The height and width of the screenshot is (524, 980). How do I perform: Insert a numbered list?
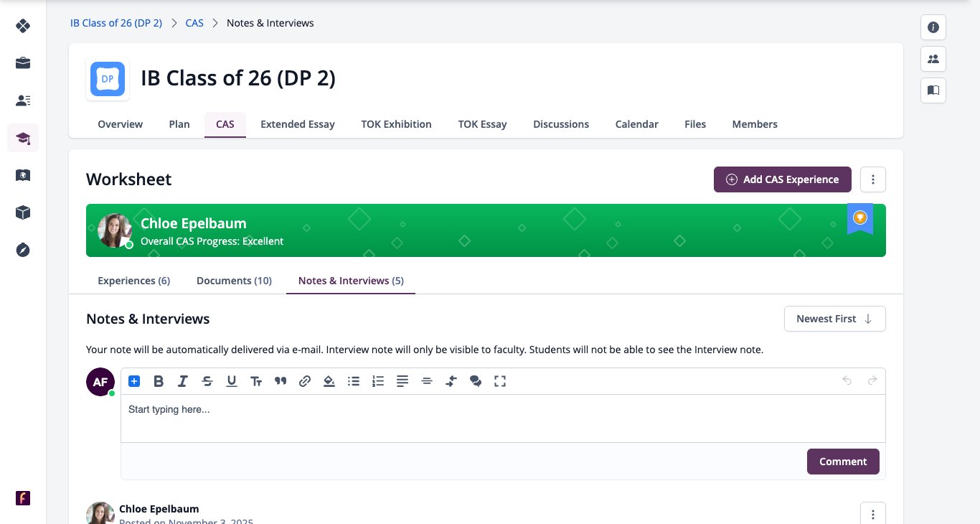(378, 381)
